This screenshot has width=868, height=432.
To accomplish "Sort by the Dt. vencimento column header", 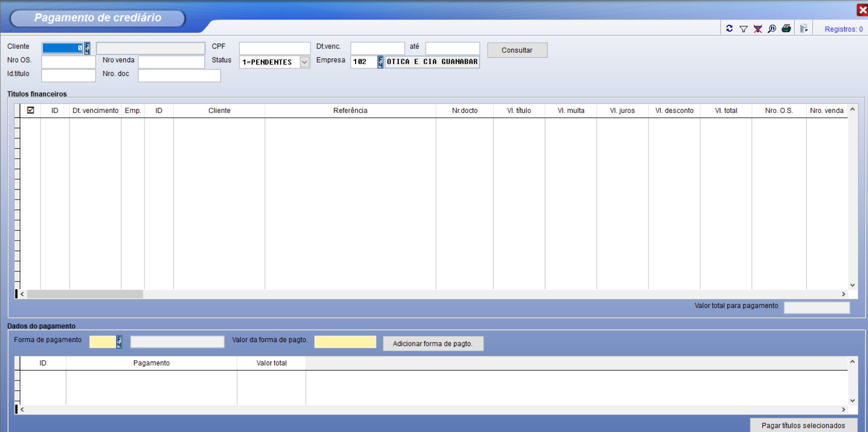I will (x=95, y=111).
